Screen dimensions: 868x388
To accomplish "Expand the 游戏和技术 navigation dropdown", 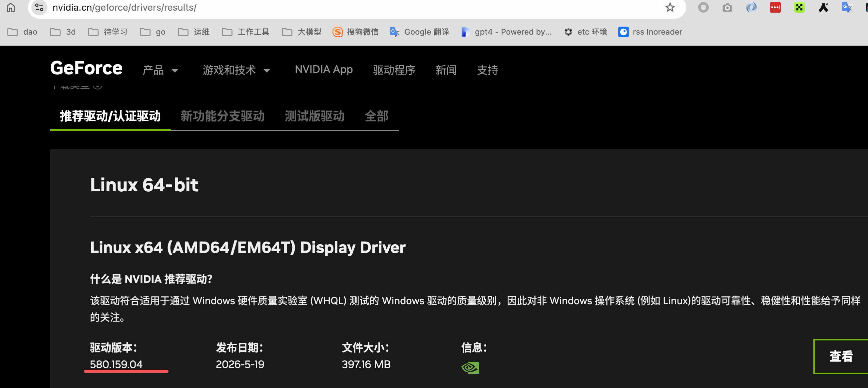I will (x=236, y=70).
